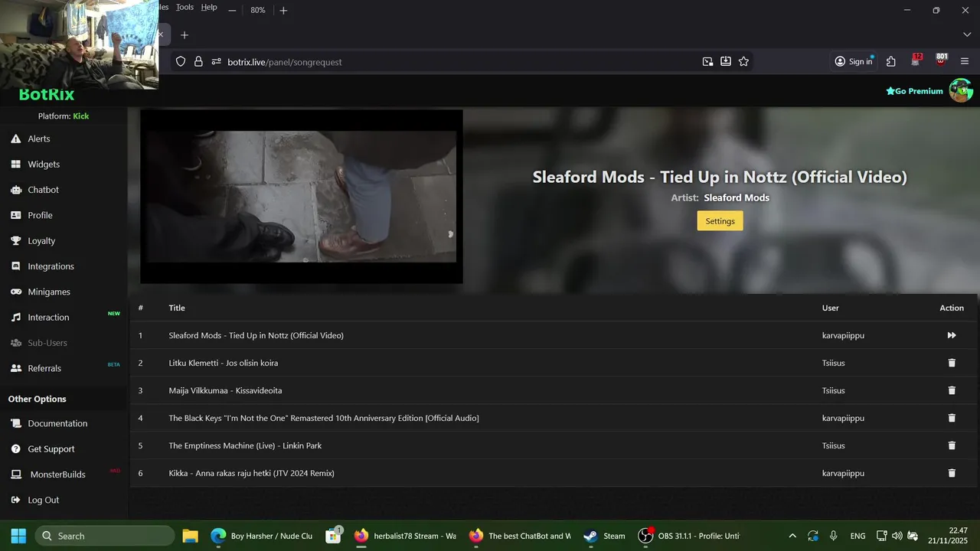Viewport: 980px width, 551px height.
Task: Click the ENG language indicator
Action: click(x=857, y=536)
